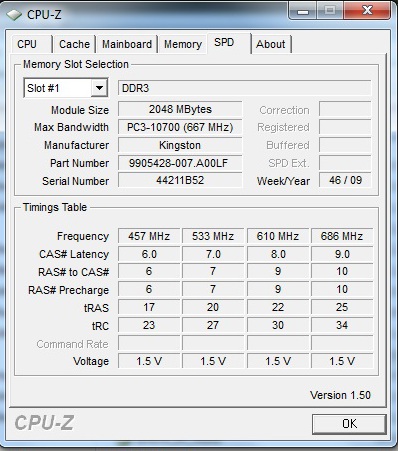Viewport: 398px width, 451px height.
Task: Click the 686 MHz frequency cell
Action: pos(342,236)
